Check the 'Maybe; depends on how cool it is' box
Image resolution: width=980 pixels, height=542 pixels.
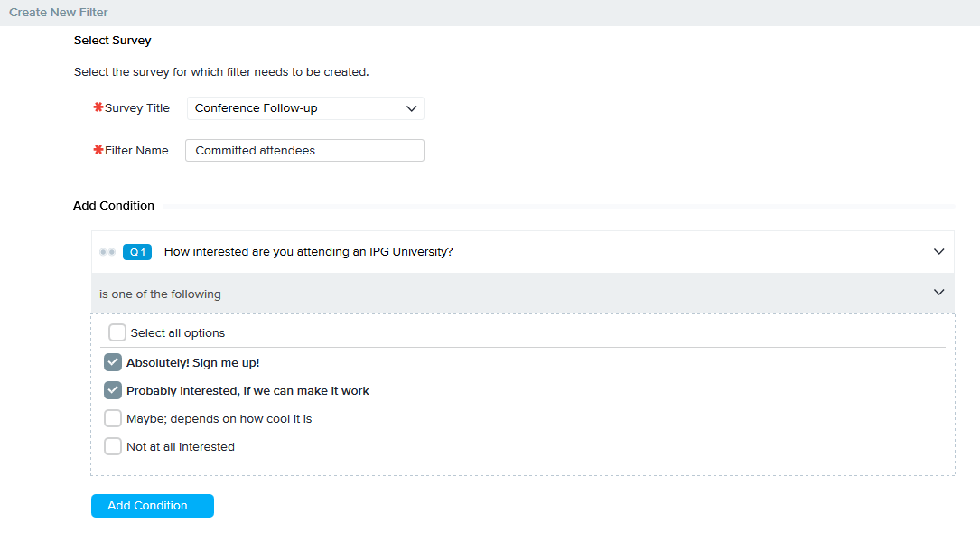pos(113,418)
